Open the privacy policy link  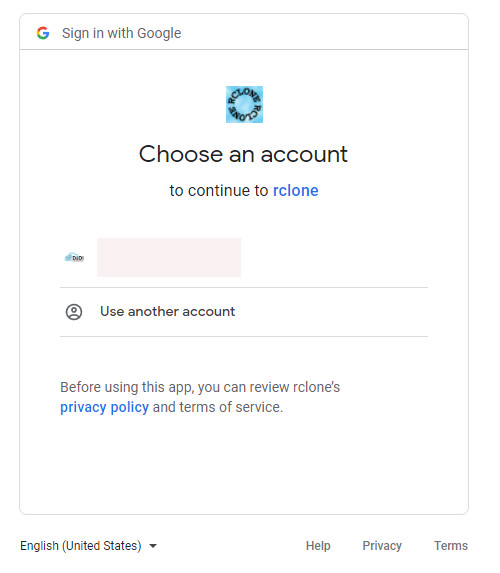click(x=105, y=407)
